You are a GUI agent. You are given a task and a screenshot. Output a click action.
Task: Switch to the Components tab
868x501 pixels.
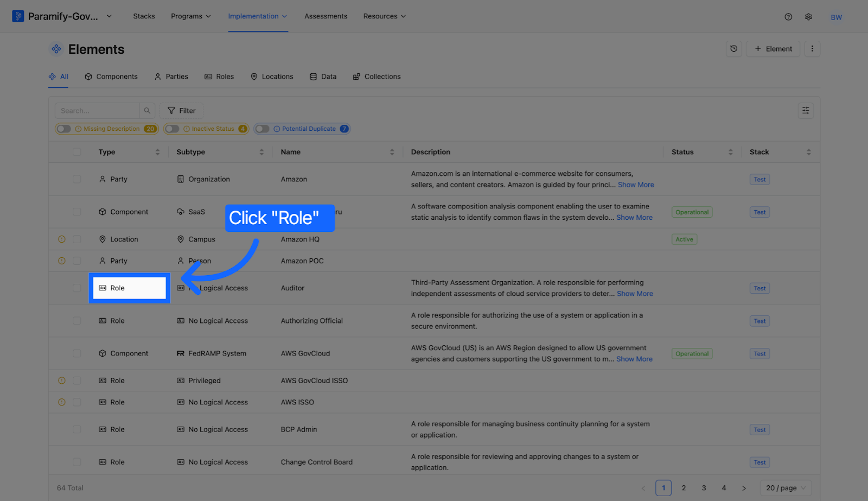pos(111,77)
